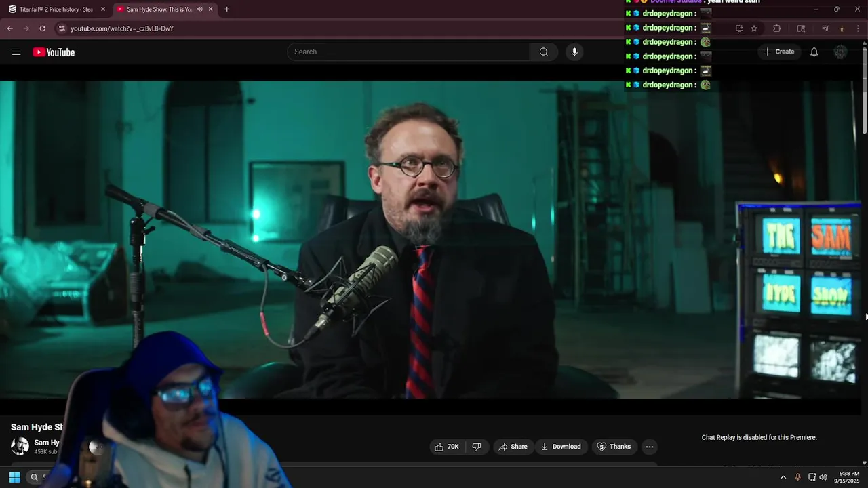The image size is (868, 488).
Task: Install app icon in address bar
Action: point(739,28)
